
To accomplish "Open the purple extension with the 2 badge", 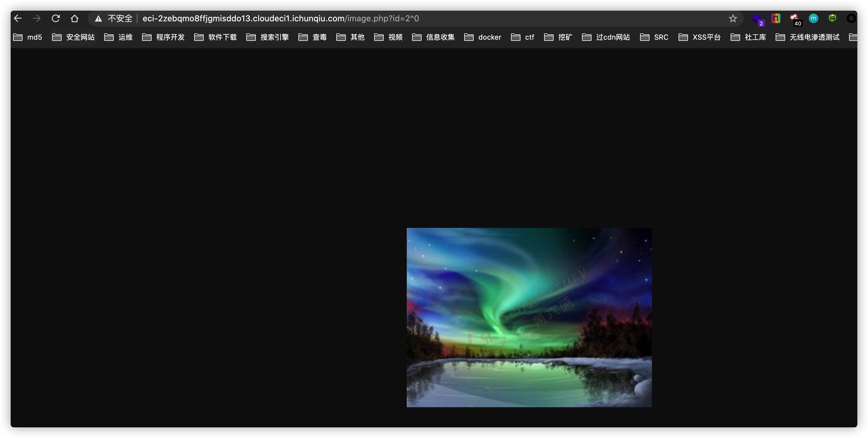I will [x=757, y=19].
